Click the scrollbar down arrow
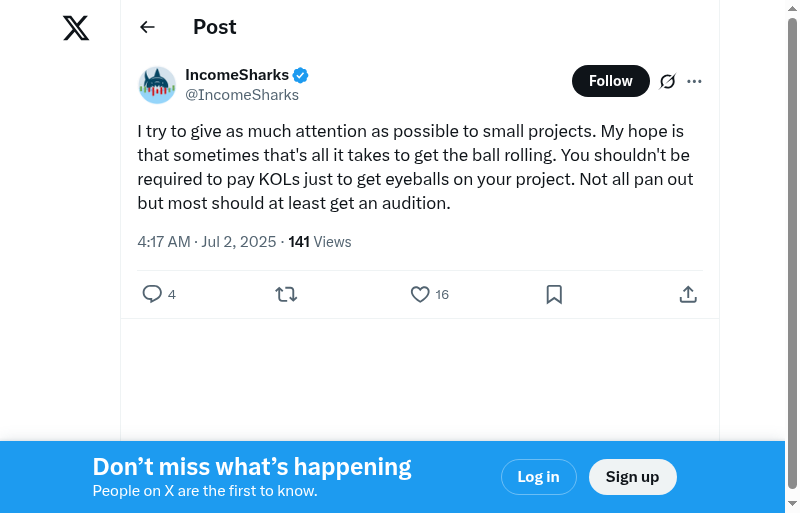This screenshot has height=513, width=800. 792,504
